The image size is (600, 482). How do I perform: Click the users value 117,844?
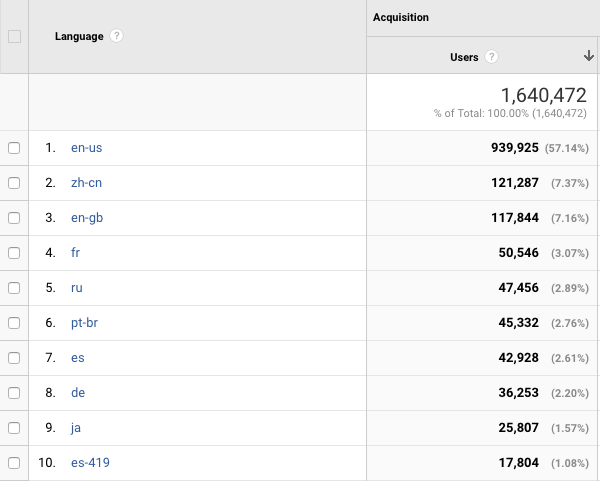[x=515, y=218]
